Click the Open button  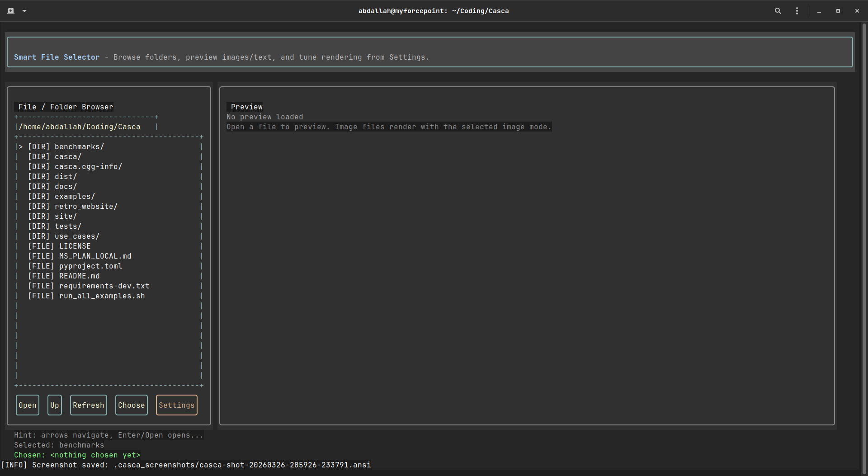(27, 405)
